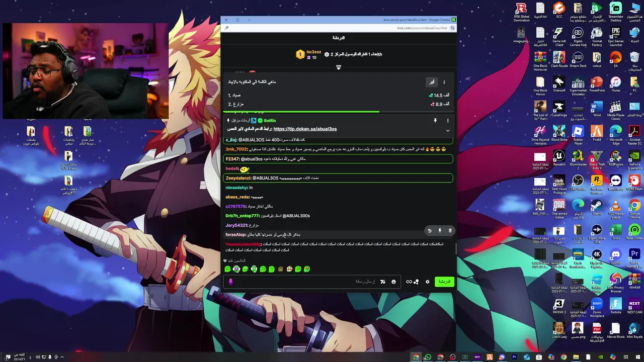This screenshot has width=644, height=362.
Task: Open Streamlabs Desktop desktop shortcut
Action: (615, 12)
